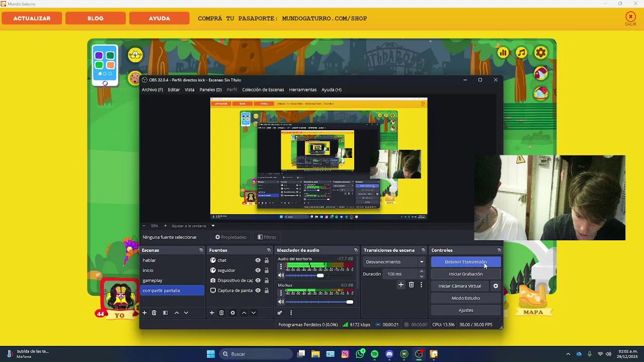Decrease transition duration with down arrow
Screen dimensions: 644x362
[x=422, y=277]
